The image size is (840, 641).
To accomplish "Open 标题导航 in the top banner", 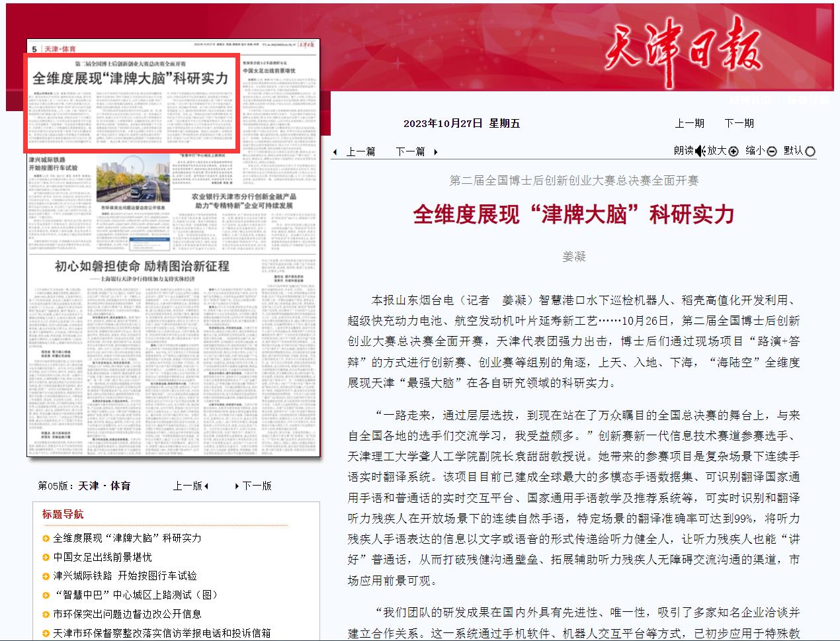I will click(808, 101).
